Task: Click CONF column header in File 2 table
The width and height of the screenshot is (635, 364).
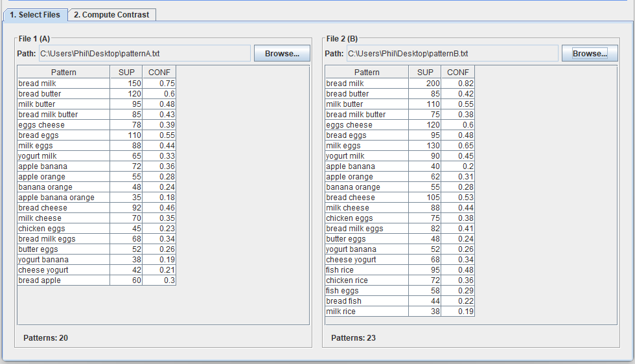Action: point(458,73)
